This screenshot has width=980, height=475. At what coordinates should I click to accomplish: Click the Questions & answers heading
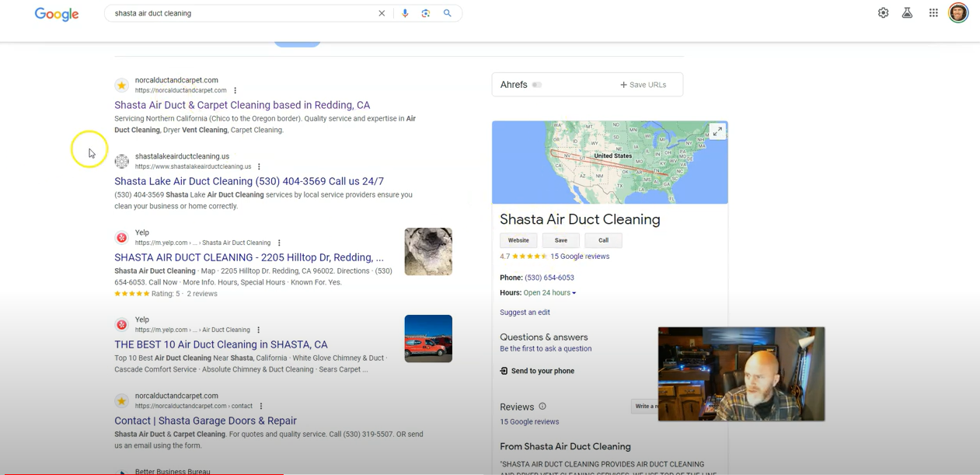(x=544, y=337)
